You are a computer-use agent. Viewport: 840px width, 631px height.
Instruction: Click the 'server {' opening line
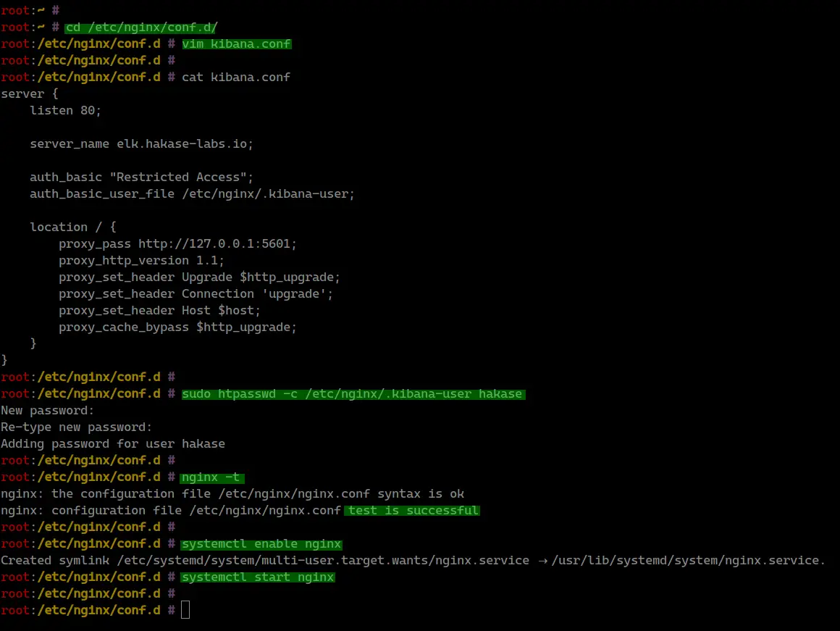point(30,94)
